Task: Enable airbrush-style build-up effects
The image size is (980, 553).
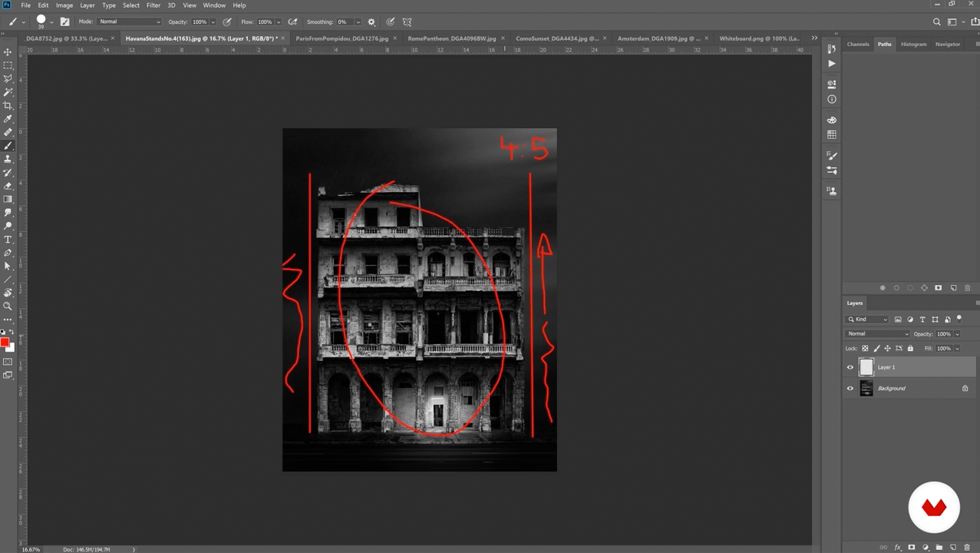Action: pos(292,22)
